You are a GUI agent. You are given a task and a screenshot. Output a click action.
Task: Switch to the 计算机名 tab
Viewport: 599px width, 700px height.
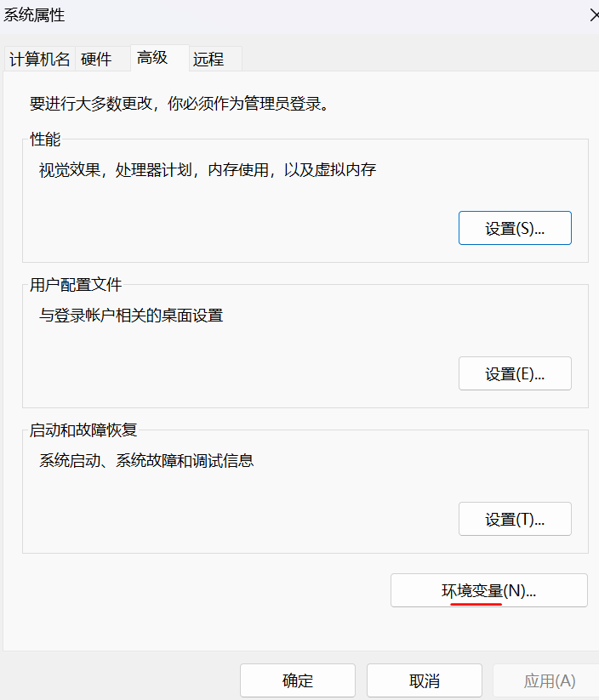(39, 59)
